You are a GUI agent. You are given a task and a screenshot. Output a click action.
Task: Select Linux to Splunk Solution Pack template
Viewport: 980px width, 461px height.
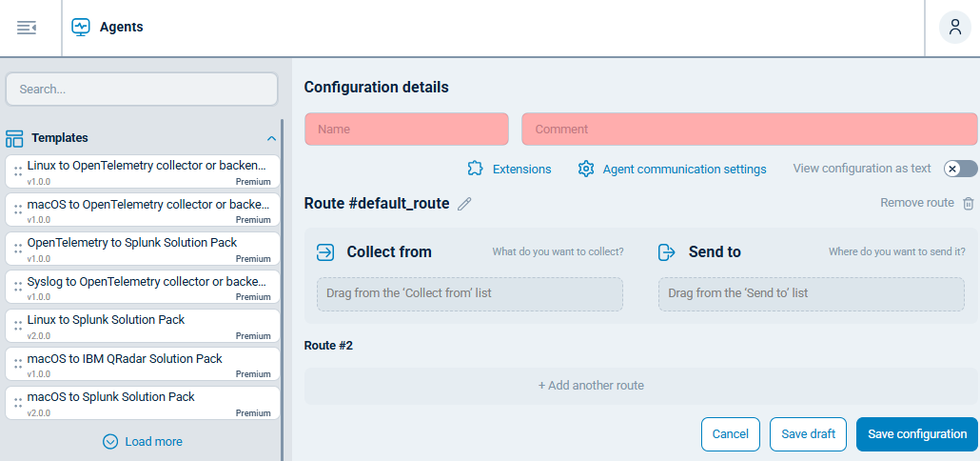point(143,327)
